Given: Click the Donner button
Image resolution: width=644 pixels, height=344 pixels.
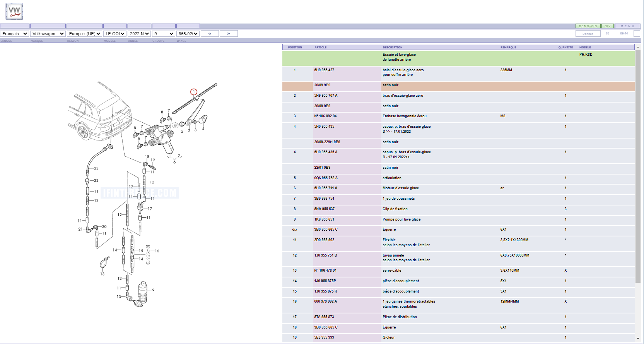Looking at the screenshot, I should pos(588,34).
